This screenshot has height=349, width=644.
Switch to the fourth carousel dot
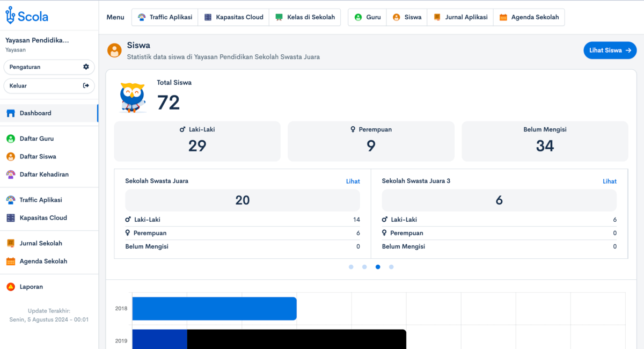tap(391, 267)
